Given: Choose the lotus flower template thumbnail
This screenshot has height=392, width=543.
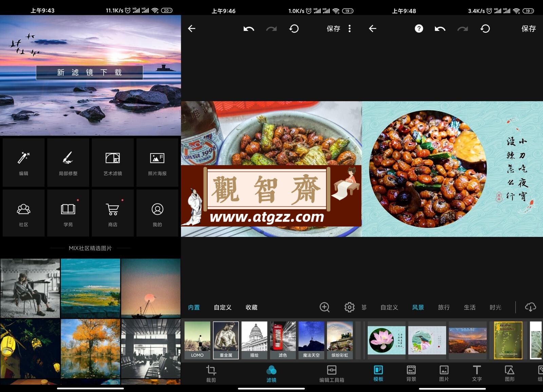Looking at the screenshot, I should point(386,340).
